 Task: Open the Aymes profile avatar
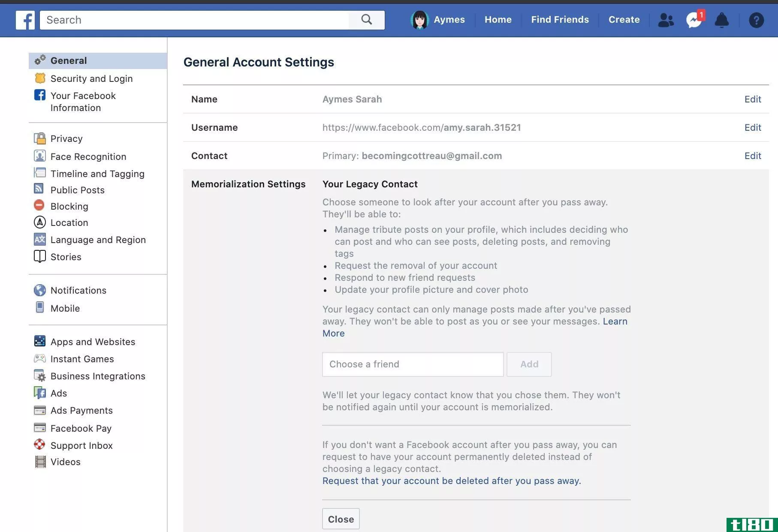tap(419, 20)
